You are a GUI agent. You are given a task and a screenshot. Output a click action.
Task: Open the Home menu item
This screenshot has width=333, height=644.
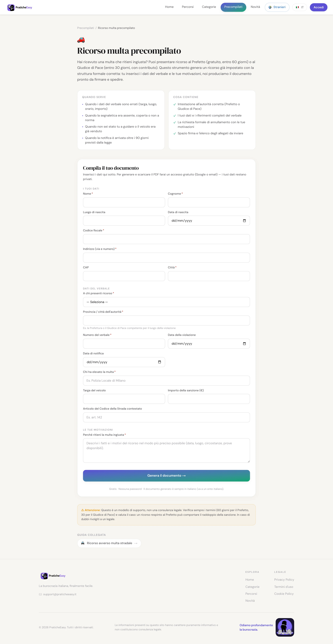tap(169, 7)
